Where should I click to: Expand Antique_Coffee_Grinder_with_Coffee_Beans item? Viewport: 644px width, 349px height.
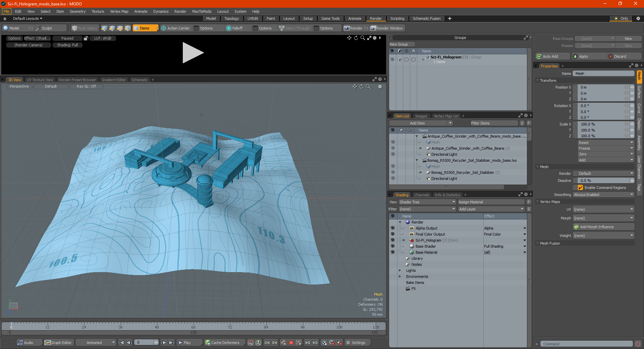[421, 148]
